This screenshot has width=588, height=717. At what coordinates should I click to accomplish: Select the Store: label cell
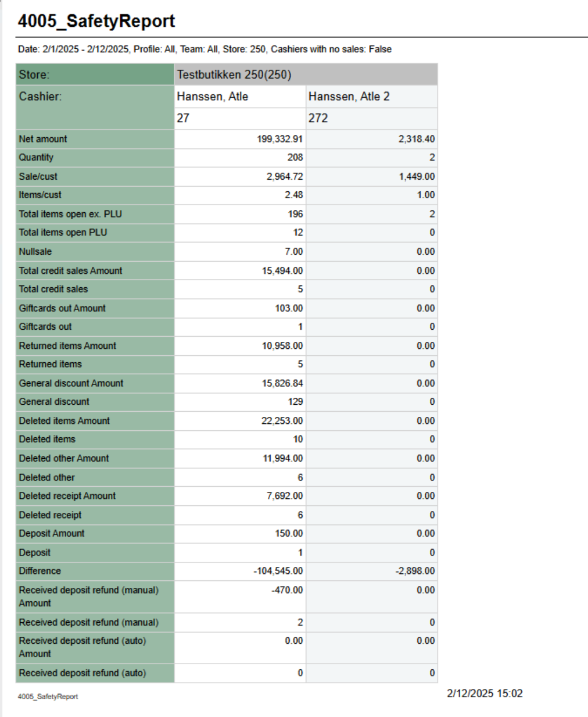click(34, 74)
